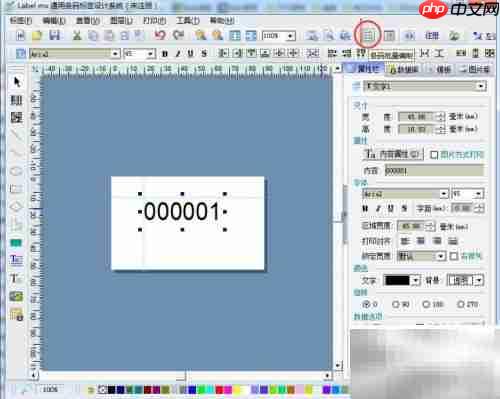Select the arrow pointer tool
Image resolution: width=500 pixels, height=399 pixels.
(x=17, y=82)
